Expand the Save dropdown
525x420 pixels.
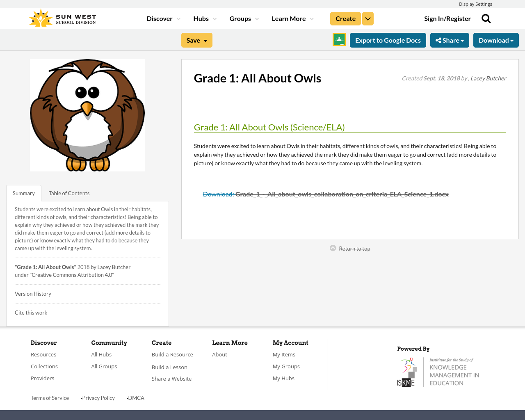pyautogui.click(x=196, y=39)
